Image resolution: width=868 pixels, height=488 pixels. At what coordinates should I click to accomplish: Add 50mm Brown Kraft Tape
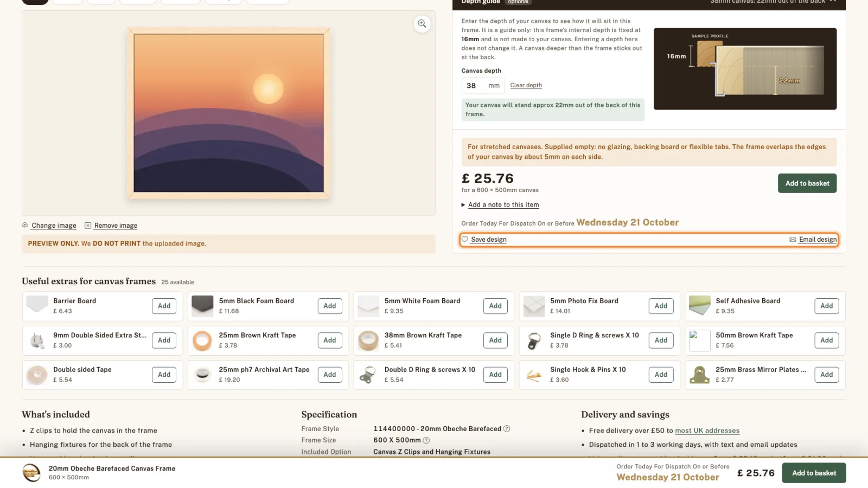[x=826, y=340]
